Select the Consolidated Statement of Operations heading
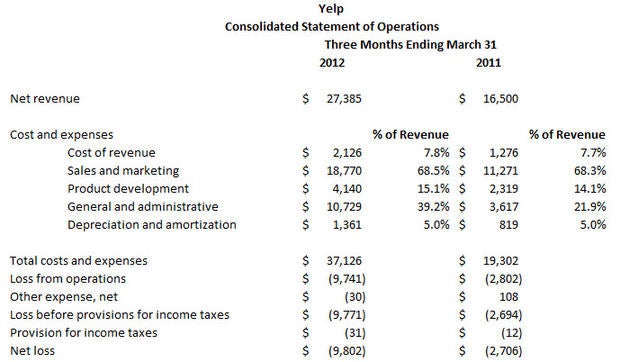Image resolution: width=620 pixels, height=362 pixels. (x=332, y=26)
